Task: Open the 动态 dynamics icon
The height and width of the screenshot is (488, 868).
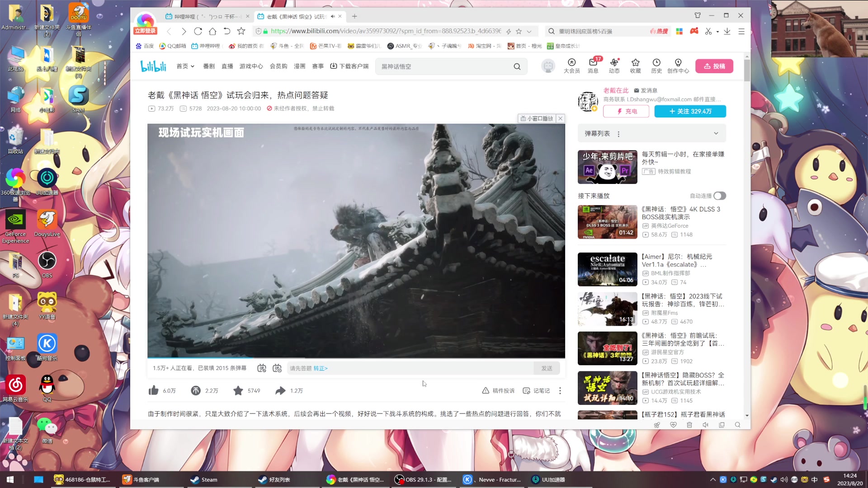Action: (614, 66)
